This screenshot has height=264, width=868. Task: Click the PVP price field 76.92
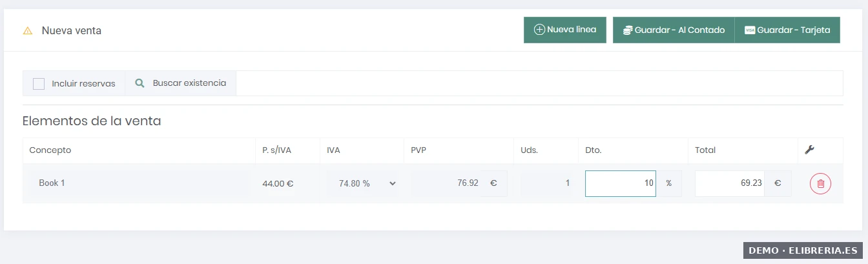(x=446, y=183)
